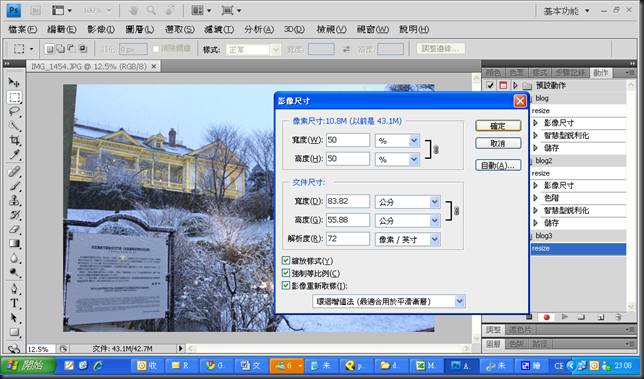Image resolution: width=644 pixels, height=379 pixels.
Task: Click the 確定 button
Action: [x=498, y=126]
